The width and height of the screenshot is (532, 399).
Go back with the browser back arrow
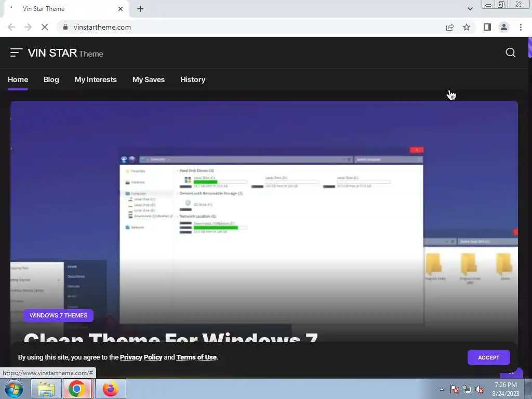coord(11,27)
